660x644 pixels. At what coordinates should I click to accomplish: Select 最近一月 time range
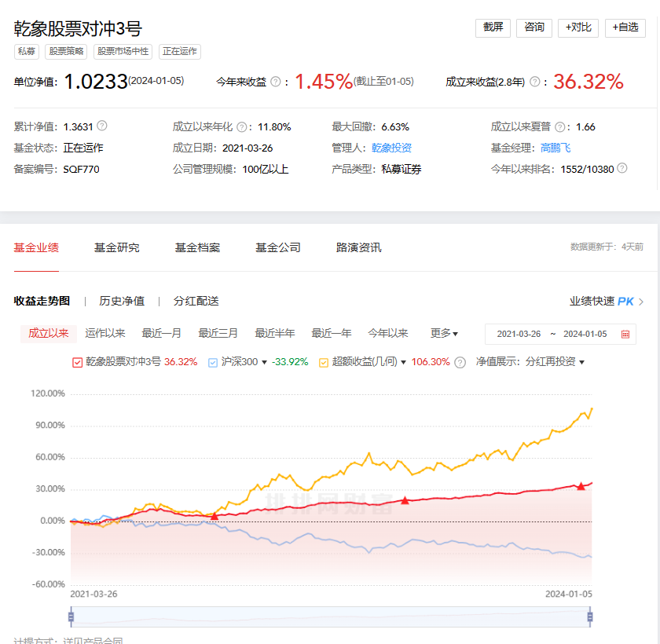[x=162, y=334]
